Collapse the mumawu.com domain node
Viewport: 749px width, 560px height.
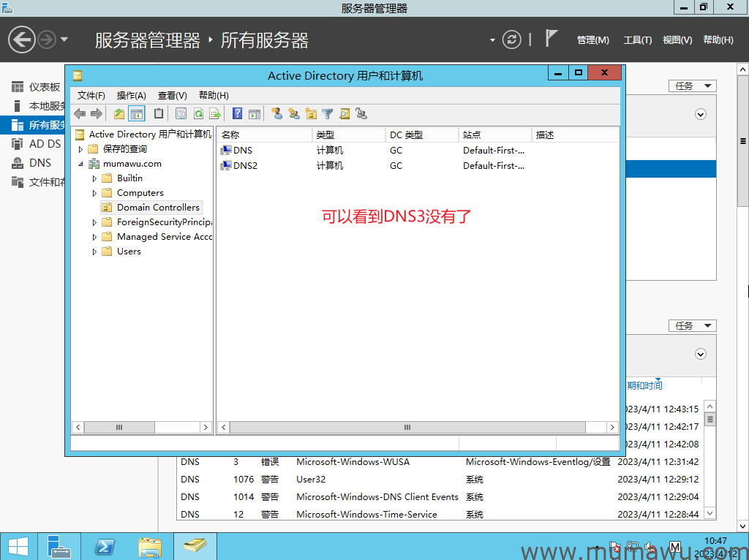[x=81, y=164]
